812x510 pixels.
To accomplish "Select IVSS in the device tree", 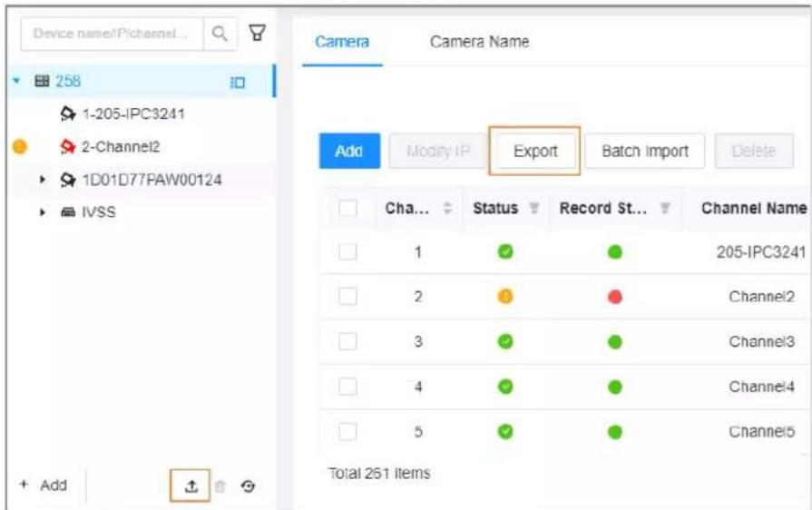I will (98, 212).
